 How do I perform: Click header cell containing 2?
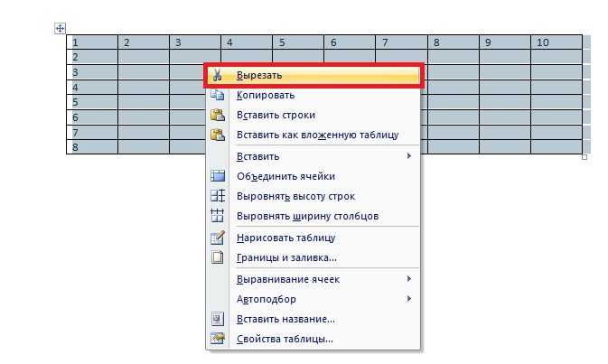pos(144,42)
